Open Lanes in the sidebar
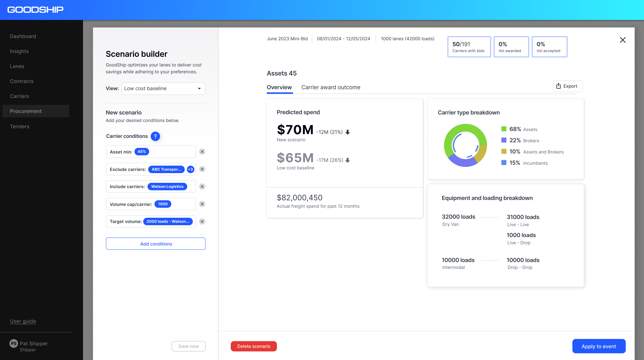 click(x=17, y=66)
